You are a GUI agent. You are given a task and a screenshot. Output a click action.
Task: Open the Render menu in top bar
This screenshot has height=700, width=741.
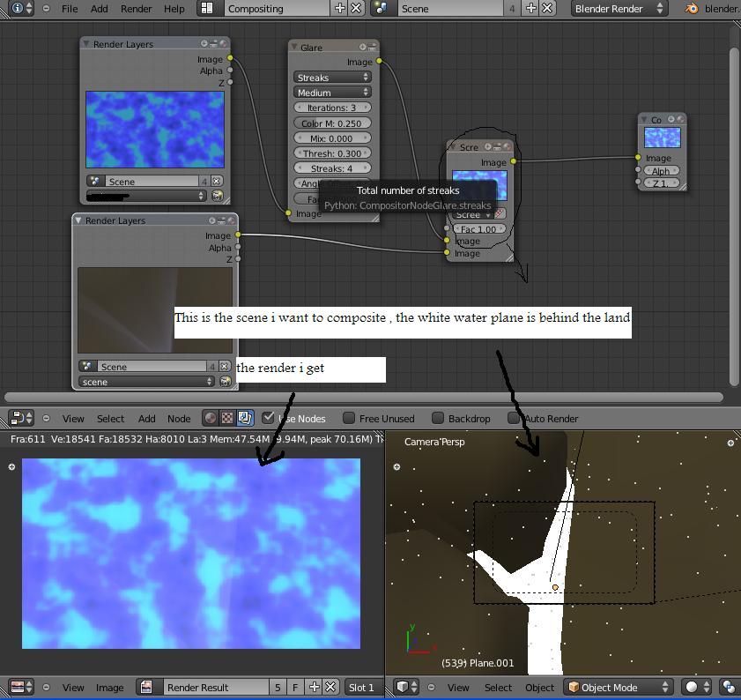[136, 9]
